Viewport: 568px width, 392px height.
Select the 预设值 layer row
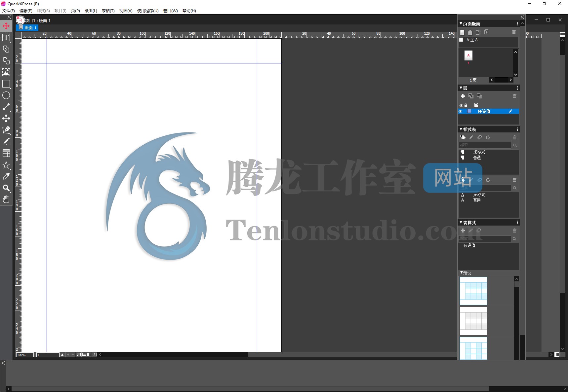pos(488,111)
